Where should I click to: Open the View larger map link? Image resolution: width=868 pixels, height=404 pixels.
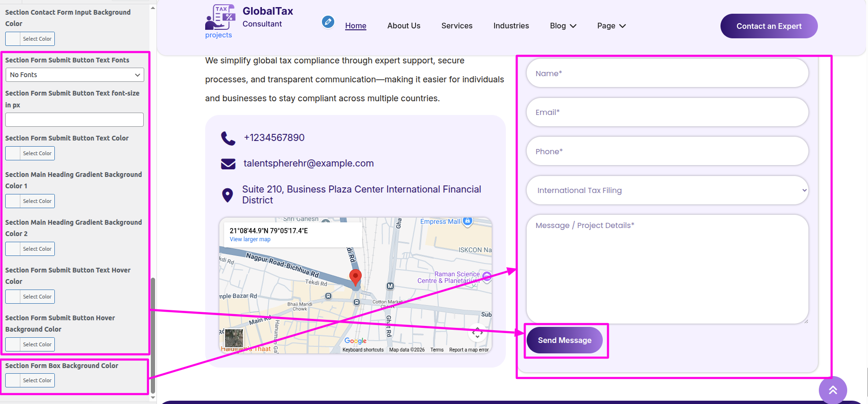[250, 239]
